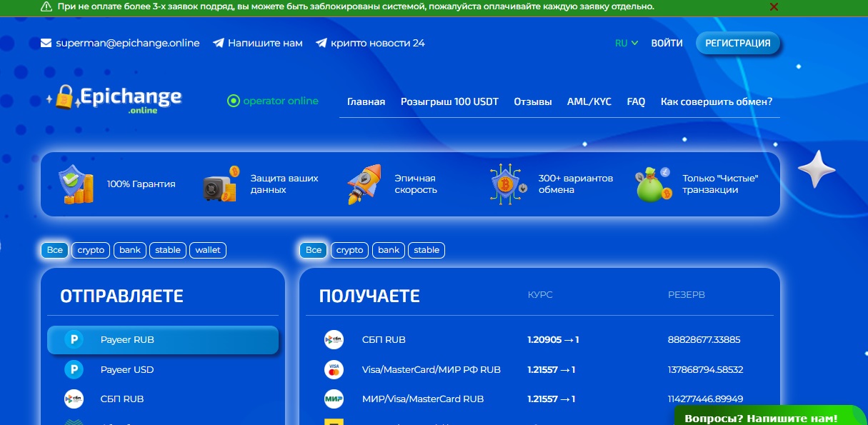The height and width of the screenshot is (425, 868).
Task: Click the MasterCard icon in receive list
Action: (334, 370)
